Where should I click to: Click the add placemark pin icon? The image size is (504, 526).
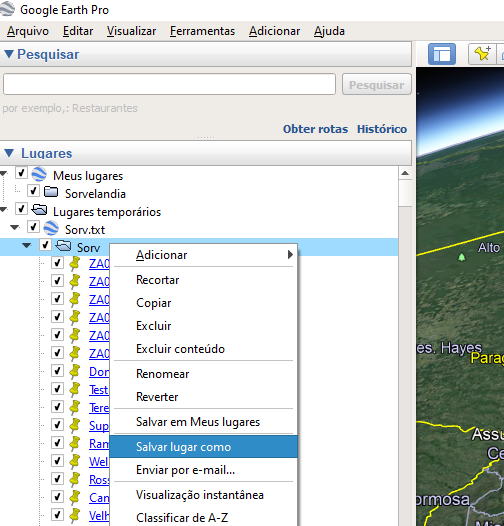point(482,54)
